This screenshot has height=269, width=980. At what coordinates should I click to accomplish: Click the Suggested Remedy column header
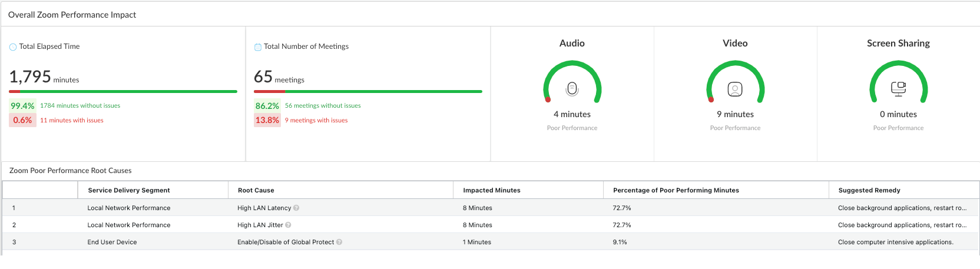tap(869, 190)
